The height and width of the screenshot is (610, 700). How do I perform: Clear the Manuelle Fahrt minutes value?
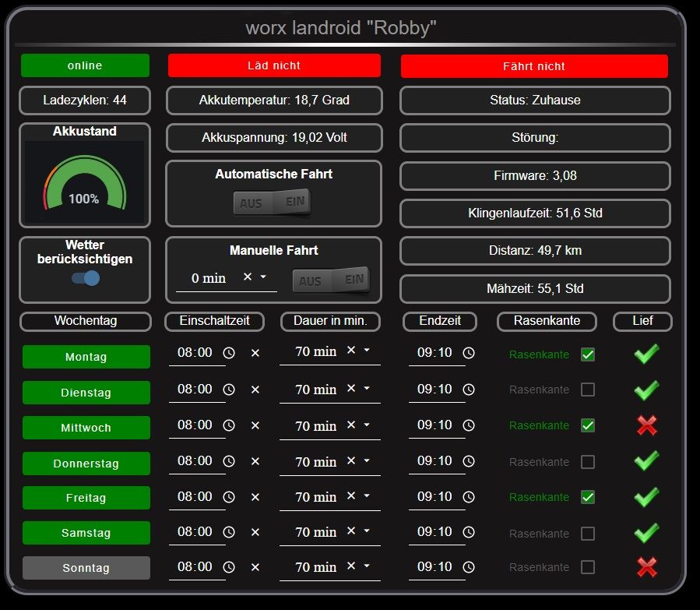248,277
